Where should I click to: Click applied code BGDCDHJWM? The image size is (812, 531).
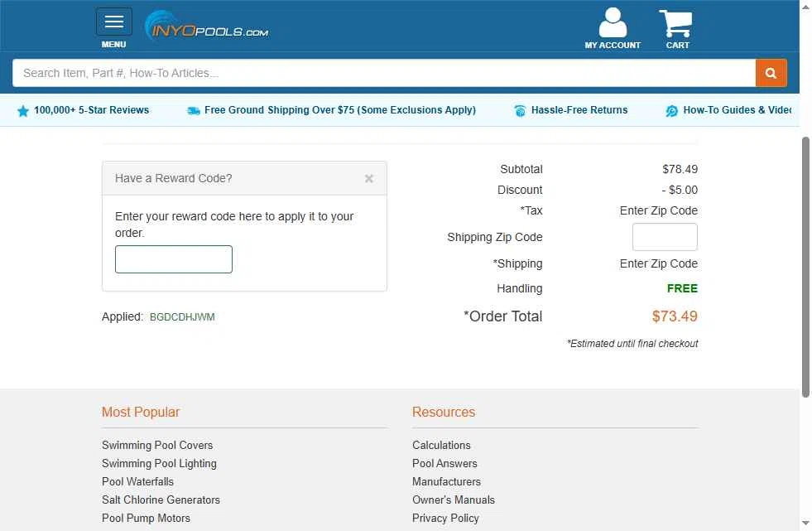coord(182,317)
